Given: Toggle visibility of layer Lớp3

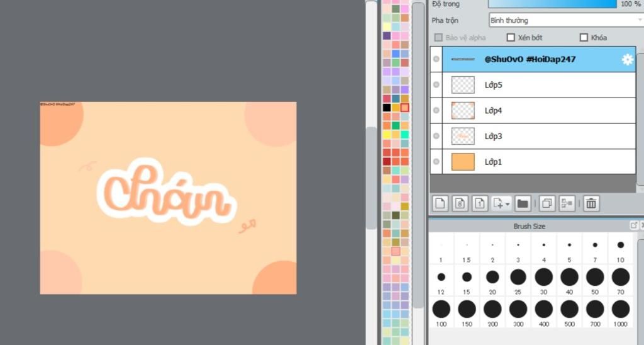Looking at the screenshot, I should (436, 136).
